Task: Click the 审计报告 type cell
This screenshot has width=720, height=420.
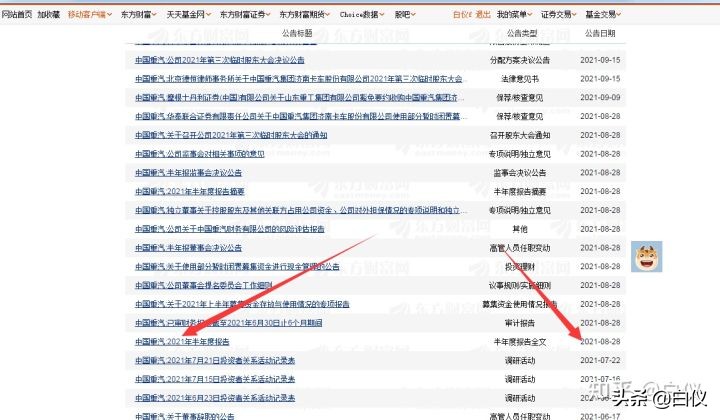Action: click(x=520, y=323)
